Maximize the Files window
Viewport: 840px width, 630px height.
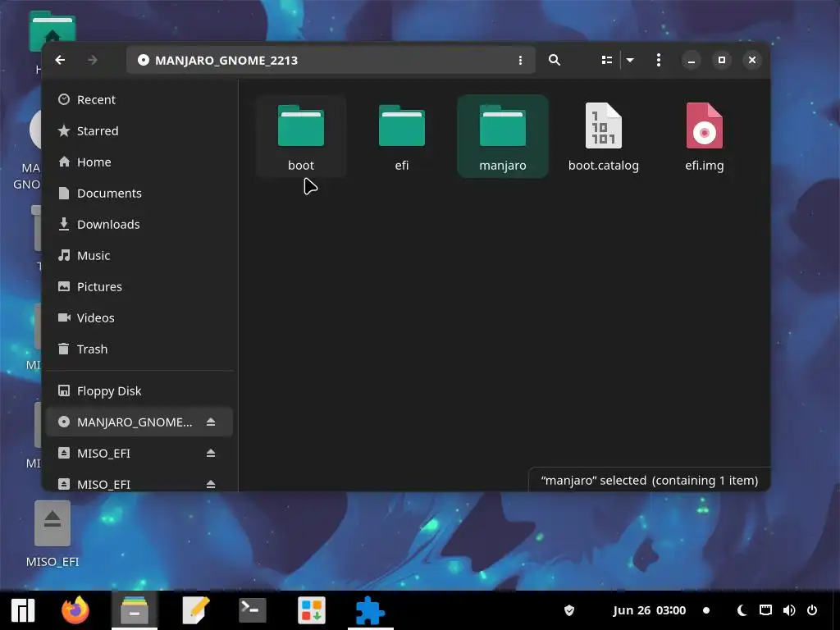point(722,60)
